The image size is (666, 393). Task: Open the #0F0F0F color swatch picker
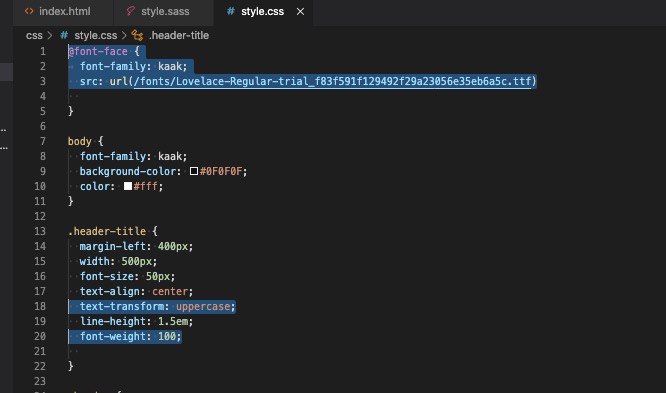point(194,171)
